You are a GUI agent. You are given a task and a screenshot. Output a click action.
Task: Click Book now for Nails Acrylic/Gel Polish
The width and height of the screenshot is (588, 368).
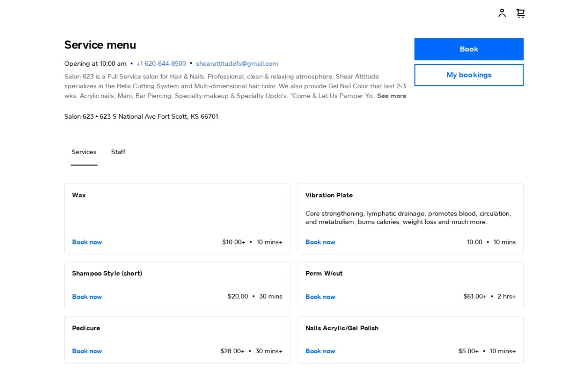(x=320, y=351)
